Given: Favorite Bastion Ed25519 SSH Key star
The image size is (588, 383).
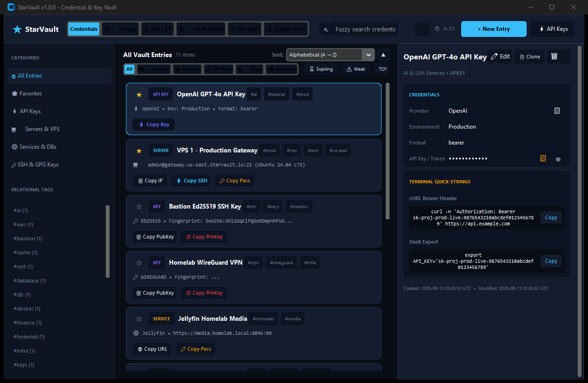Looking at the screenshot, I should 139,207.
